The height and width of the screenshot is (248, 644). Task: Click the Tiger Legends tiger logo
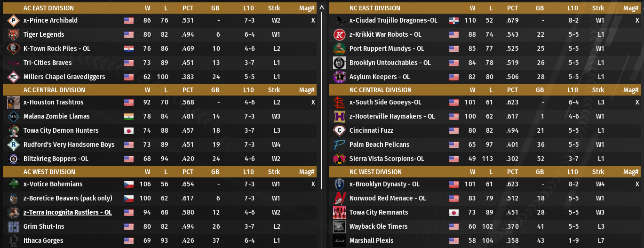coord(13,35)
